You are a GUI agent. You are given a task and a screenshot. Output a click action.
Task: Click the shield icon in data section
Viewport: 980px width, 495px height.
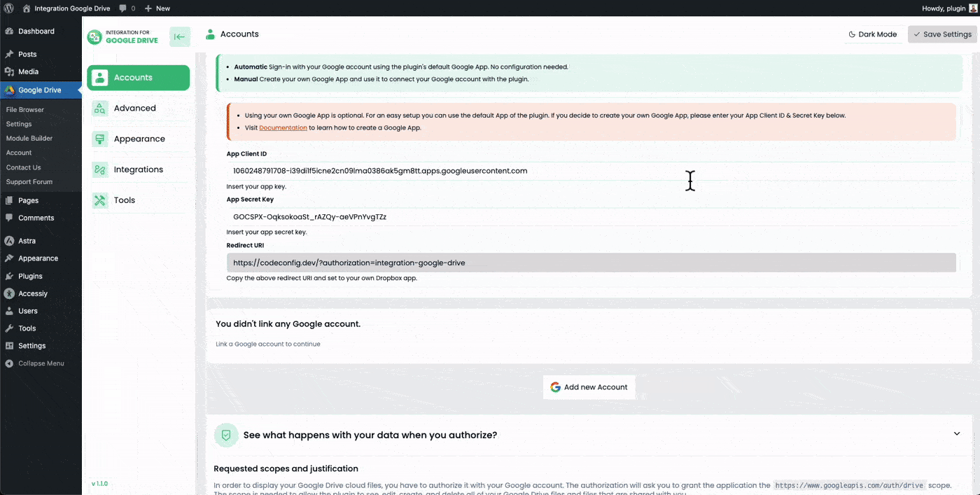click(226, 435)
